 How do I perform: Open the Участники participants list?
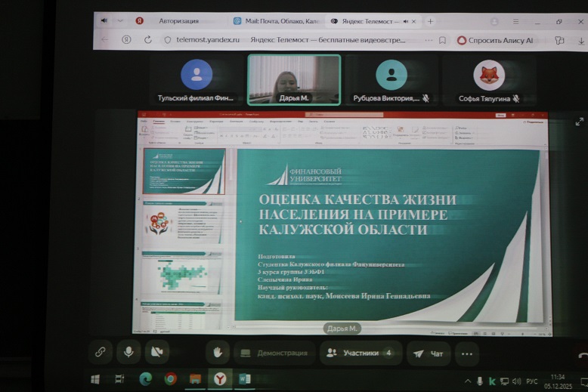(x=360, y=353)
